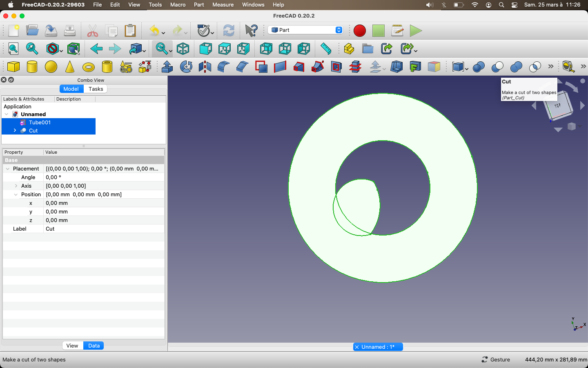Show more hidden toolbar items chevron
Screen dimensions: 588x368
point(551,67)
